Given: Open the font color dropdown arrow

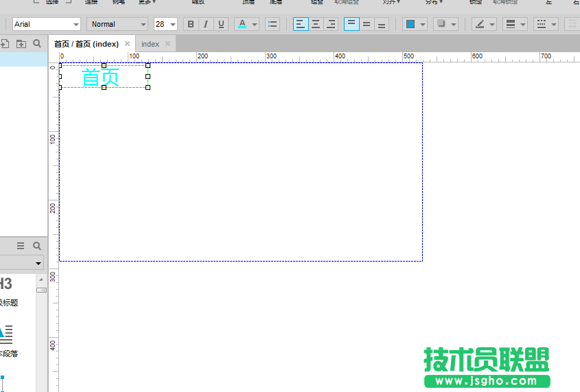Looking at the screenshot, I should [255, 25].
